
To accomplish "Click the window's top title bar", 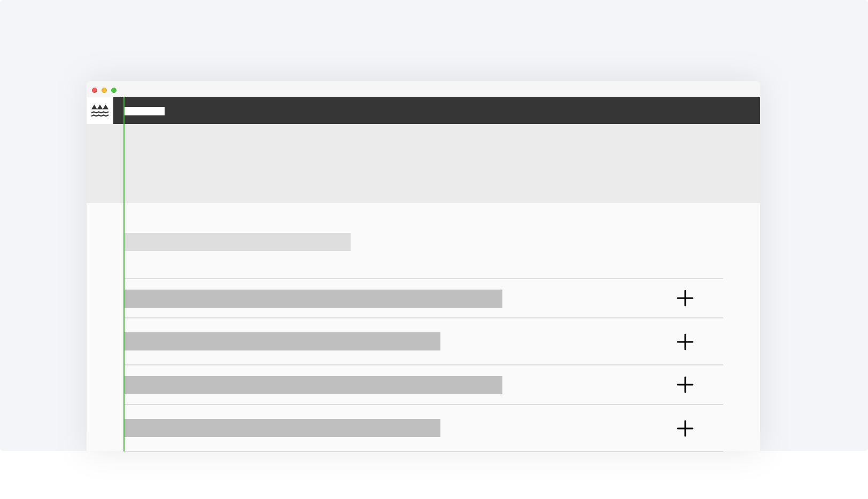I will tap(428, 90).
